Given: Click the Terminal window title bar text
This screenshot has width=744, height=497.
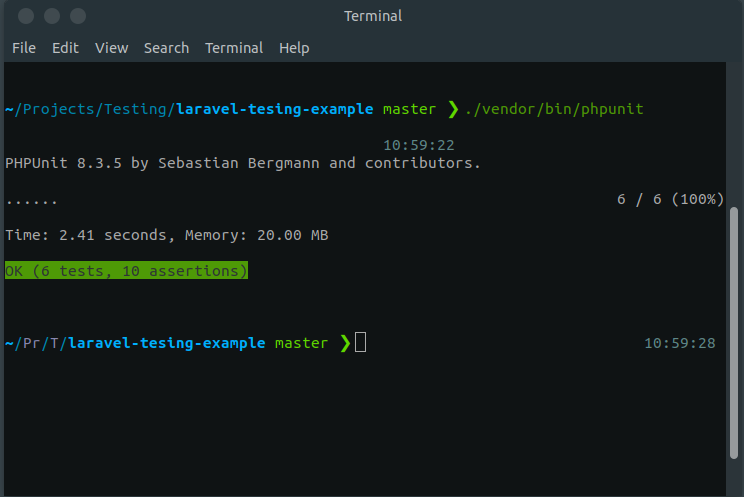Looking at the screenshot, I should pyautogui.click(x=371, y=16).
